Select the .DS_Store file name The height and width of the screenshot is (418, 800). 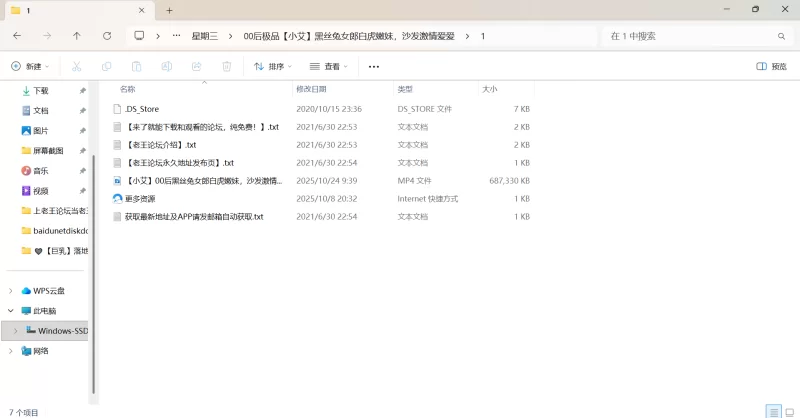tap(142, 109)
